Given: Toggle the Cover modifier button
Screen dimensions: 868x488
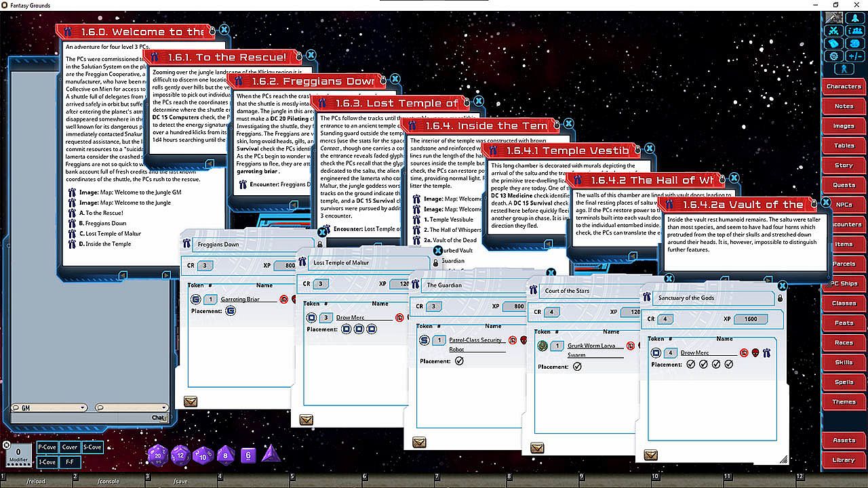Looking at the screenshot, I should 70,447.
